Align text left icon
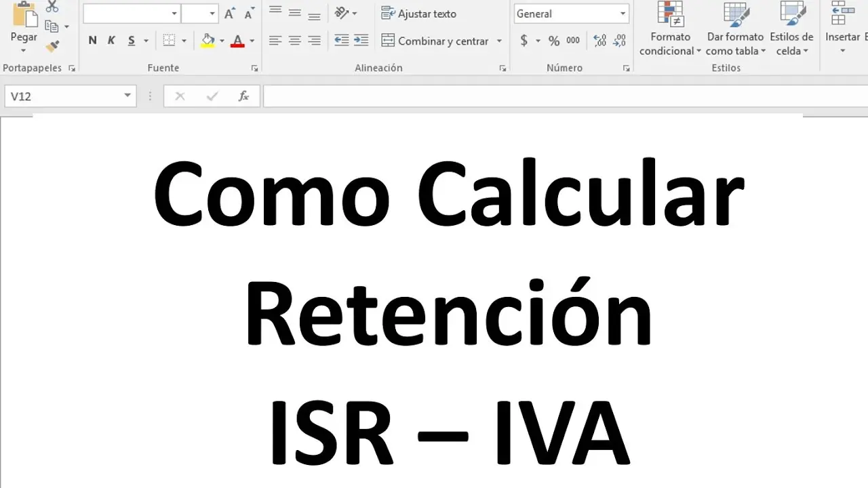 click(x=275, y=41)
